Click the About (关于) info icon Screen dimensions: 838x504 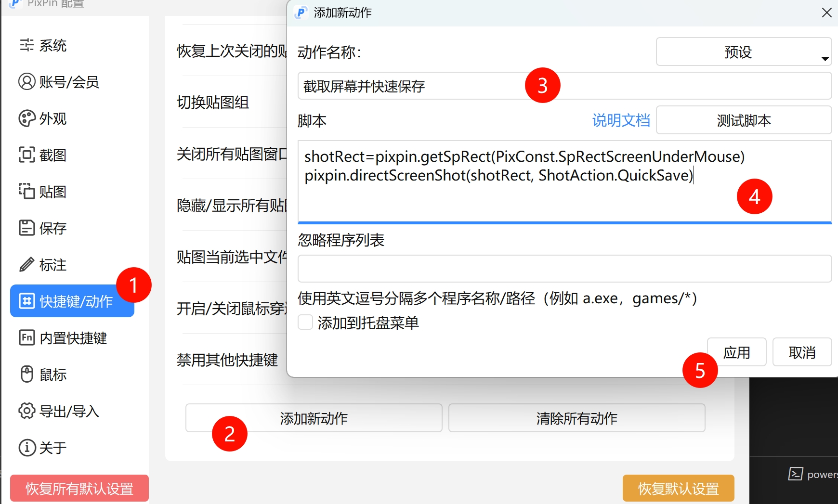[26, 448]
